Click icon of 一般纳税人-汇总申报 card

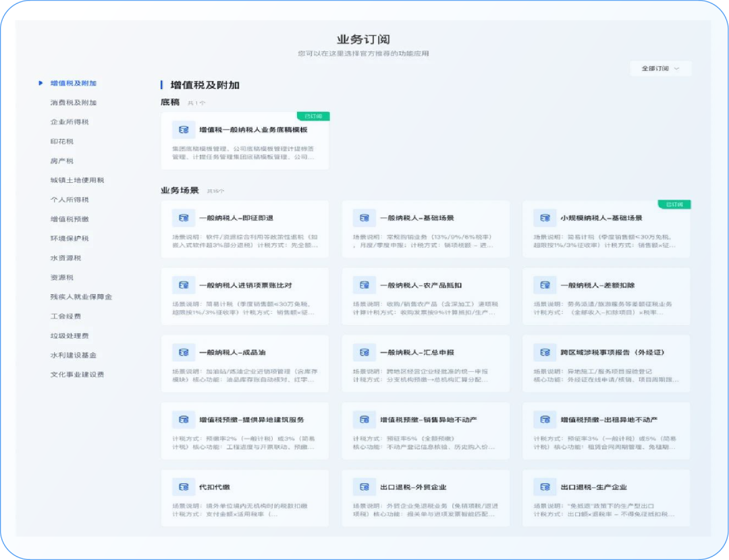pos(364,353)
